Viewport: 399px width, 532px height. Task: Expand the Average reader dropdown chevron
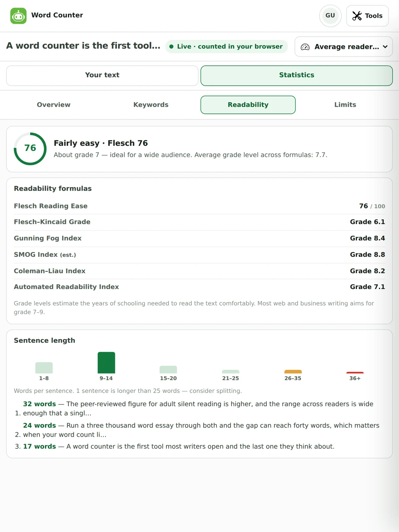pos(385,47)
